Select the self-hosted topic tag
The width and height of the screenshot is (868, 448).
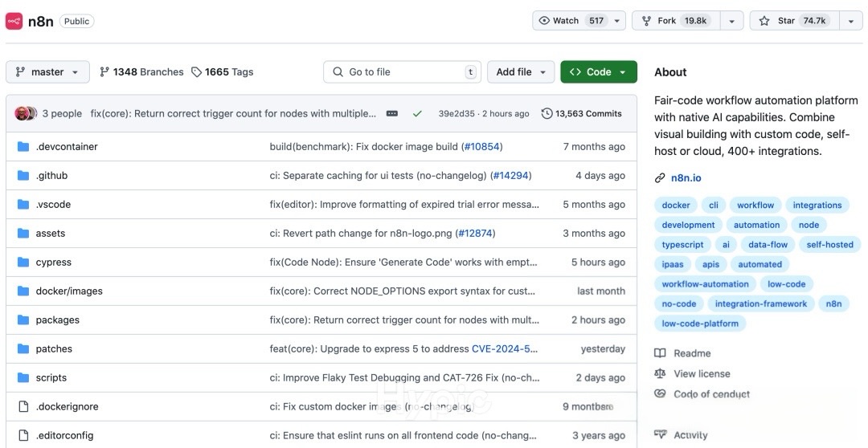tap(829, 244)
